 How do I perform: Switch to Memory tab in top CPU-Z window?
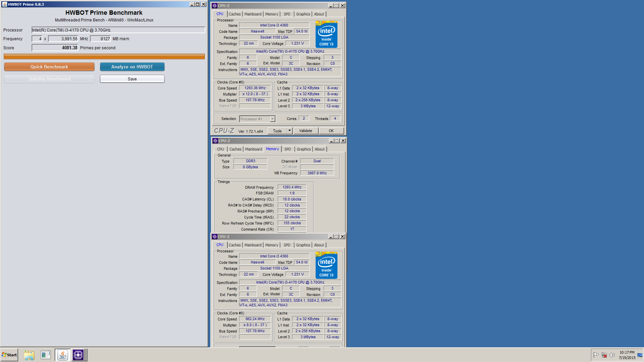[x=272, y=14]
